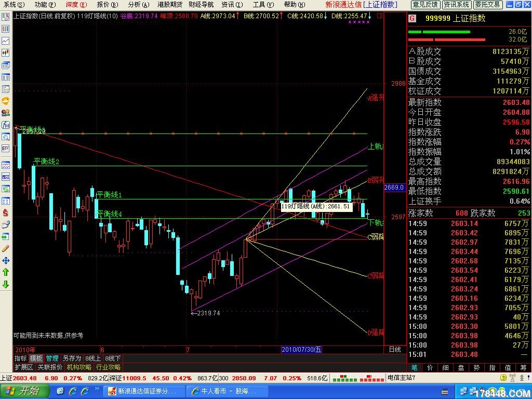Click the Windows 开始 start button
Image resolution: width=532 pixels, height=399 pixels.
24,391
